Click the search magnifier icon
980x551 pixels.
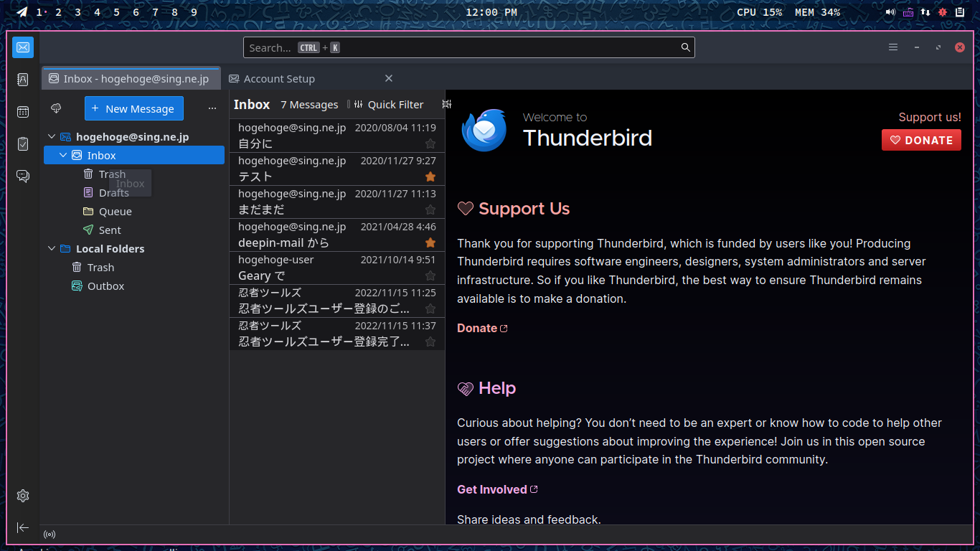(x=686, y=47)
